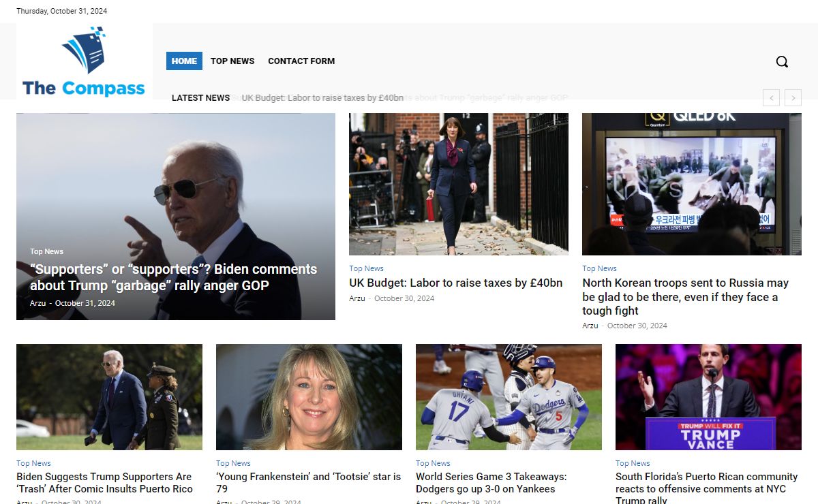Image resolution: width=818 pixels, height=504 pixels.
Task: Open the blonde actress portrait thumbnail
Action: (309, 396)
